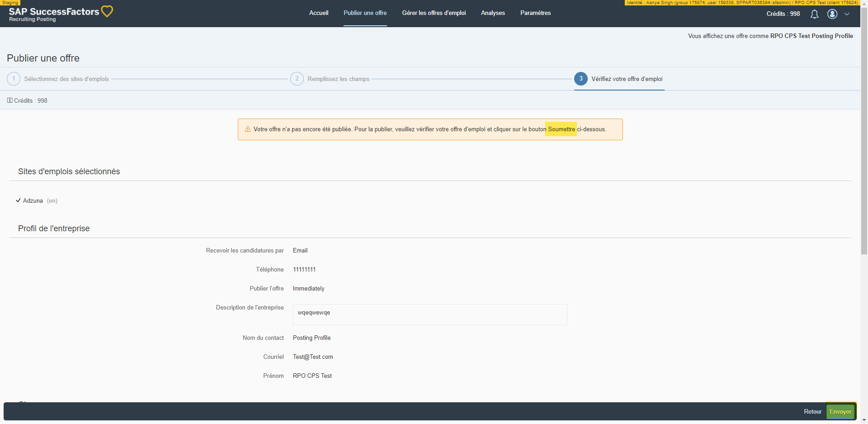Image resolution: width=868 pixels, height=424 pixels.
Task: Click the vertical scrollbar thumb
Action: point(864,131)
